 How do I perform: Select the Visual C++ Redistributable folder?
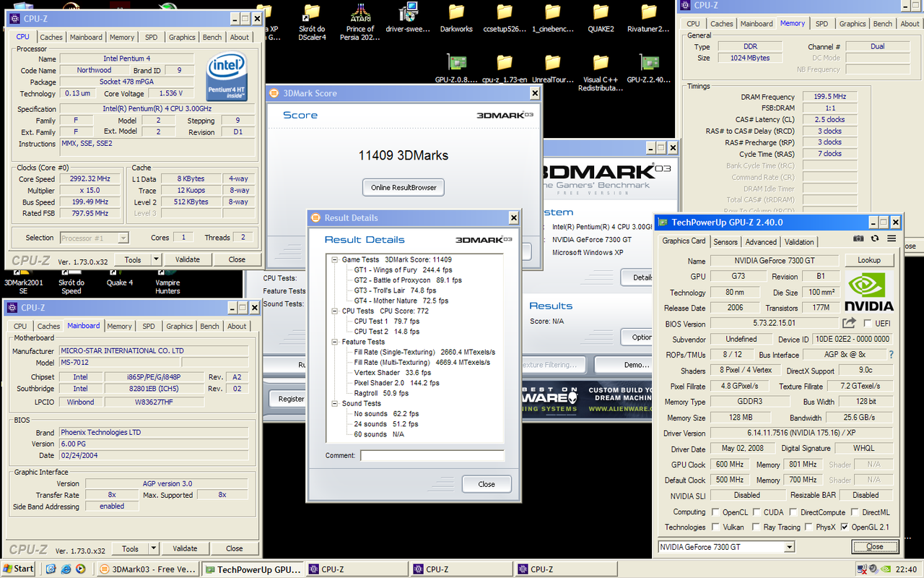click(601, 74)
